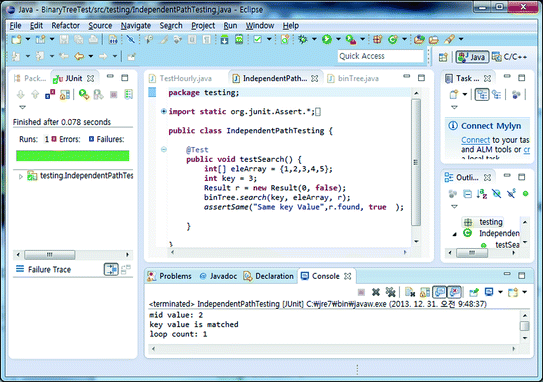Click the Open Type icon in toolbar

click(x=419, y=39)
